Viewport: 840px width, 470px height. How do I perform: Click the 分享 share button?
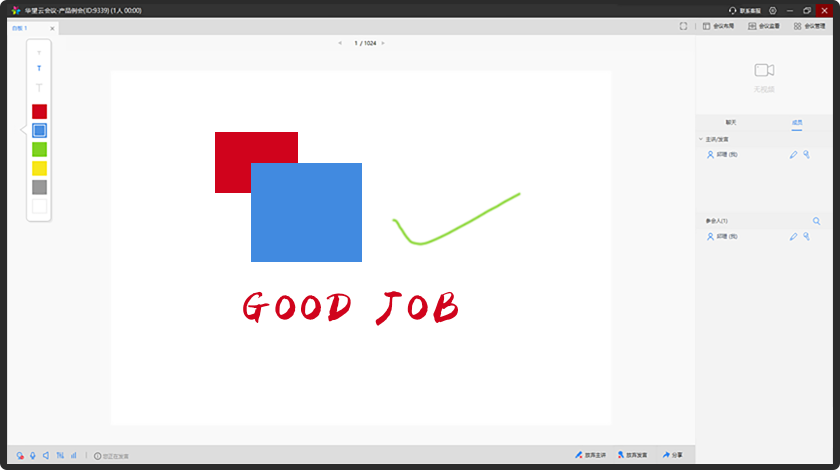672,456
